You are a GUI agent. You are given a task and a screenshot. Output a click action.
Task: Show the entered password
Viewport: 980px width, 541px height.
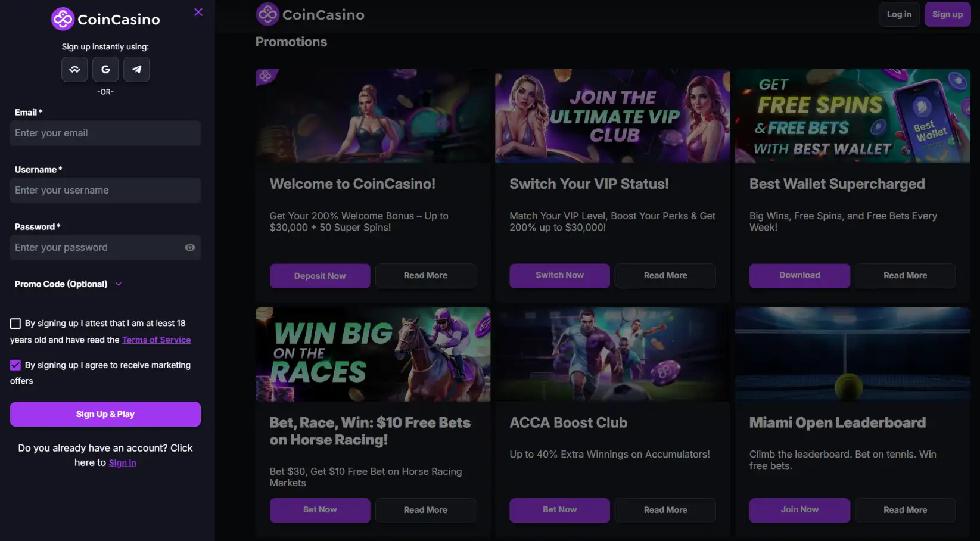pyautogui.click(x=189, y=247)
